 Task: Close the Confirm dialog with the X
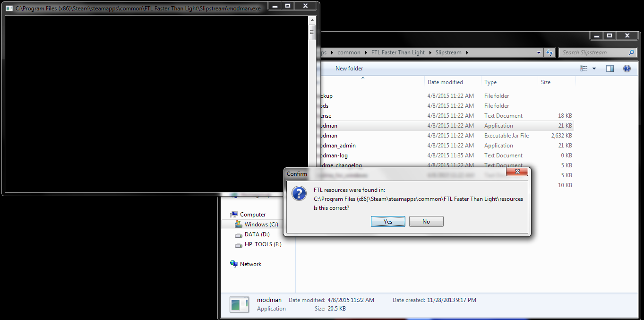point(517,172)
